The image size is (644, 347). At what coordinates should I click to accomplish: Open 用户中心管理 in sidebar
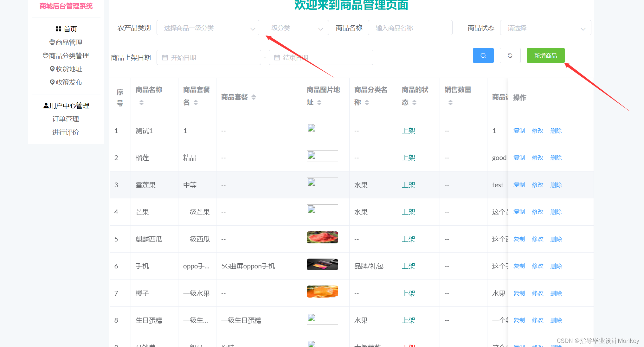click(x=66, y=106)
